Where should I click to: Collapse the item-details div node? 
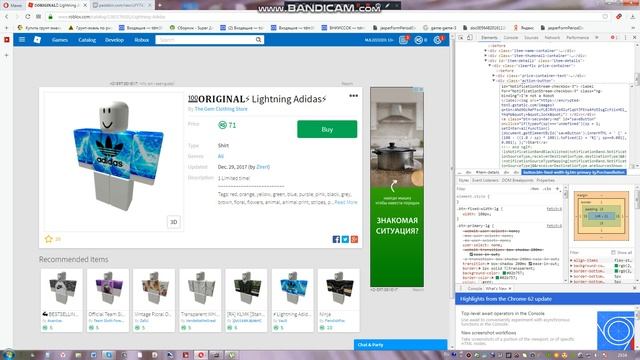point(486,60)
